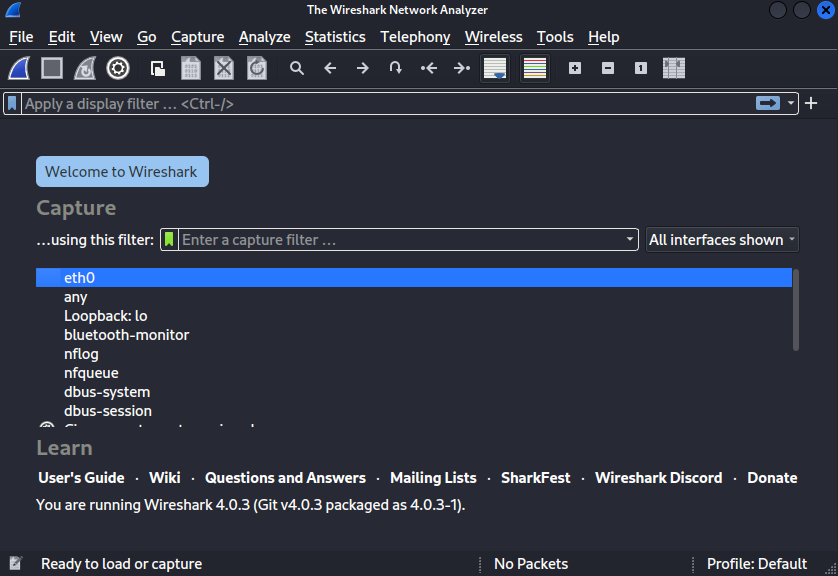Open the All interfaces shown dropdown

722,240
